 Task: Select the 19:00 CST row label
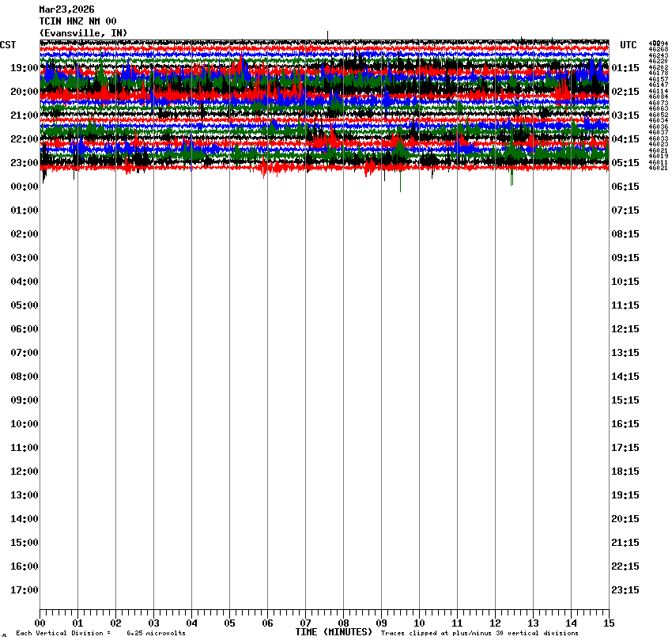(x=25, y=68)
